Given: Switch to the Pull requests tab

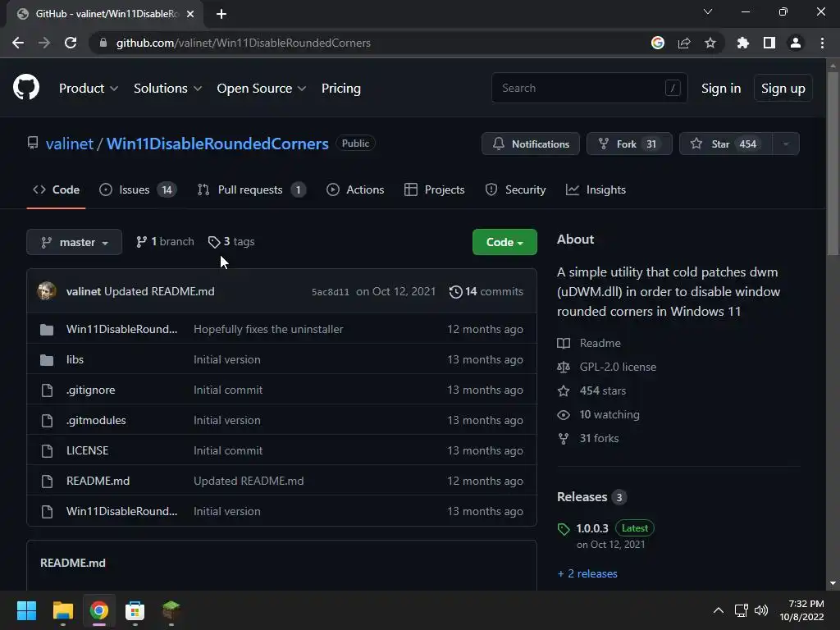Looking at the screenshot, I should (x=251, y=189).
